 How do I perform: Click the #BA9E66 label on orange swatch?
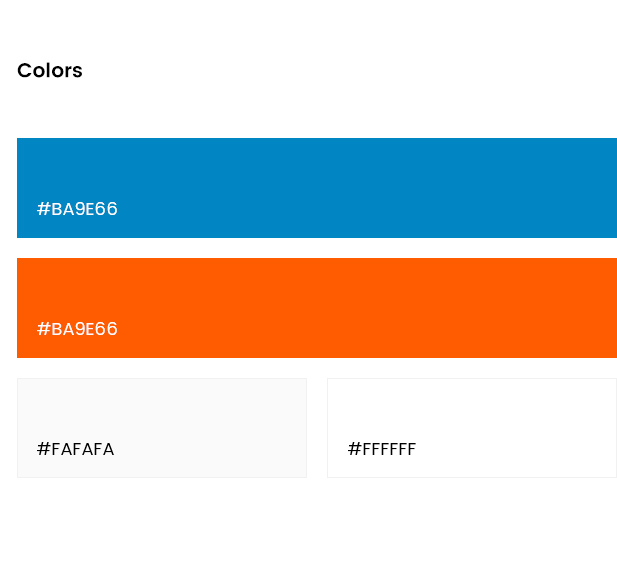(77, 329)
